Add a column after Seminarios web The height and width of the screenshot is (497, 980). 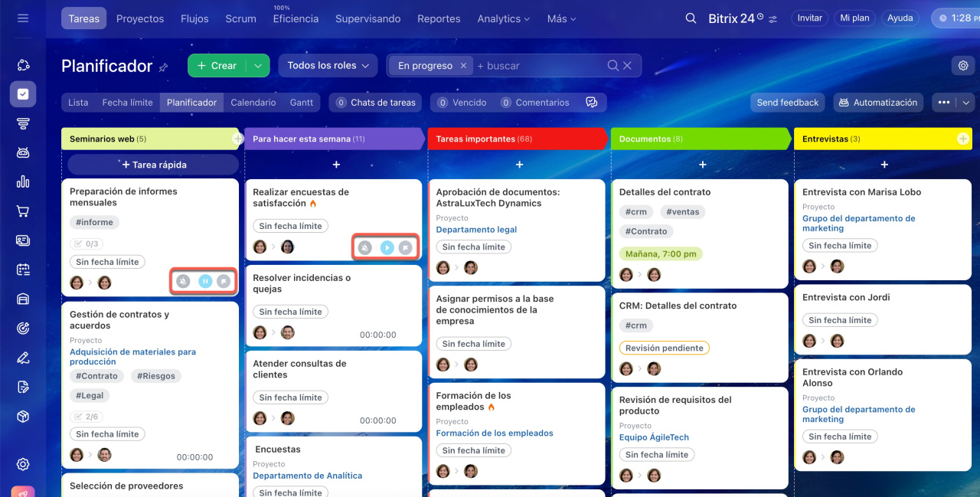237,139
